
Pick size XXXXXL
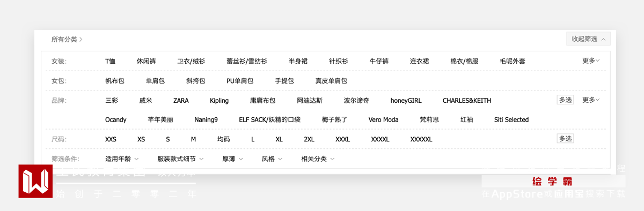421,139
